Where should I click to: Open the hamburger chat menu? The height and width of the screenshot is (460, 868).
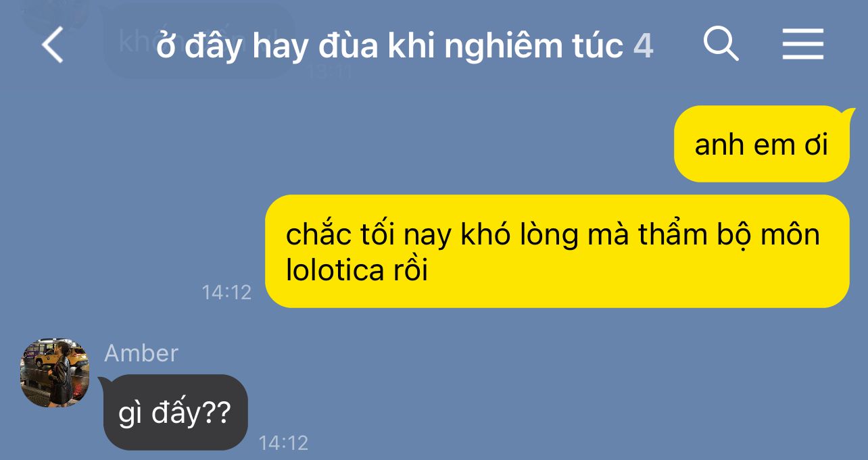coord(803,45)
